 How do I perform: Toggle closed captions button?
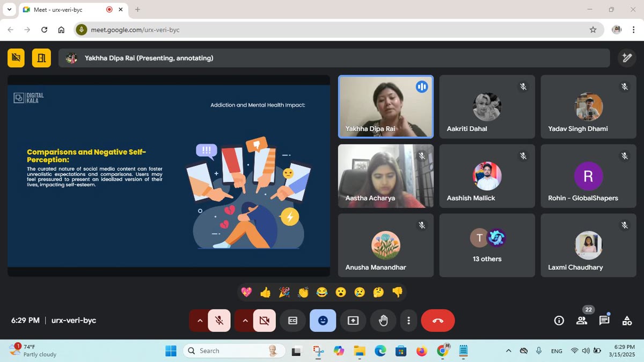pos(293,321)
